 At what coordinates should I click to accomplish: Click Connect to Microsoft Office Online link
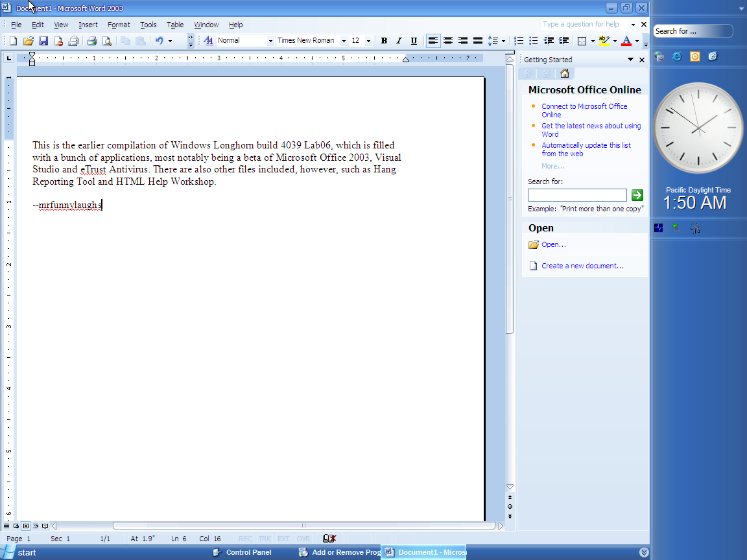point(584,110)
